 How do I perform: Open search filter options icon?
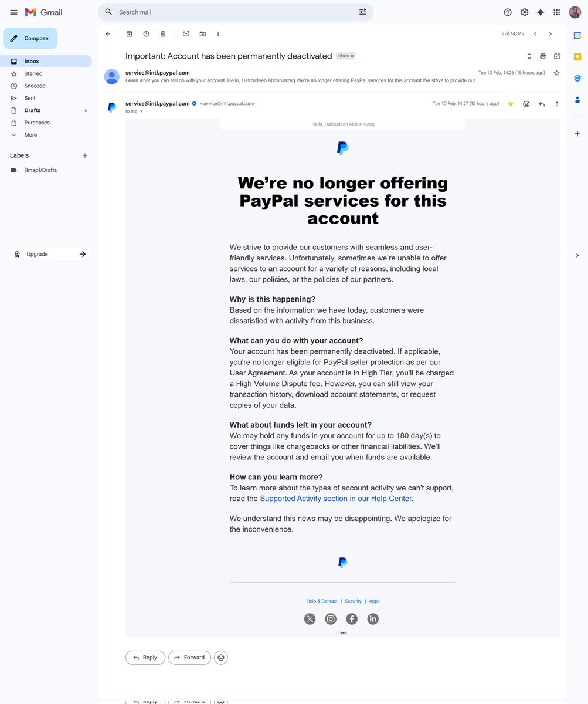(363, 12)
